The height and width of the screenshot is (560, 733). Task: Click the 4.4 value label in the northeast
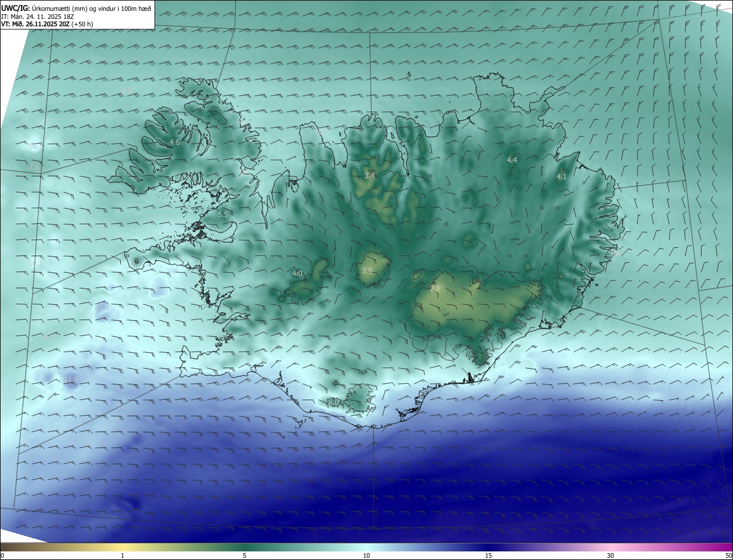(512, 160)
